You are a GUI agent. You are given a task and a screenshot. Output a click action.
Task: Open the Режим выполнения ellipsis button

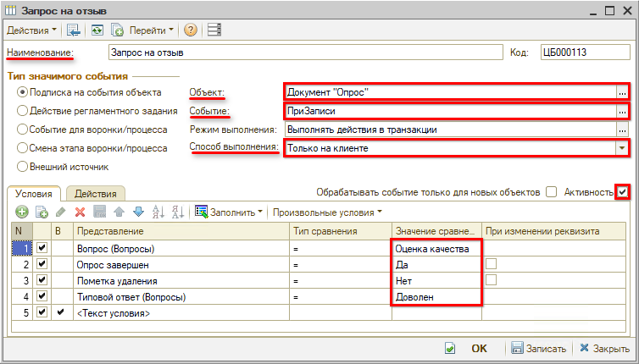622,130
